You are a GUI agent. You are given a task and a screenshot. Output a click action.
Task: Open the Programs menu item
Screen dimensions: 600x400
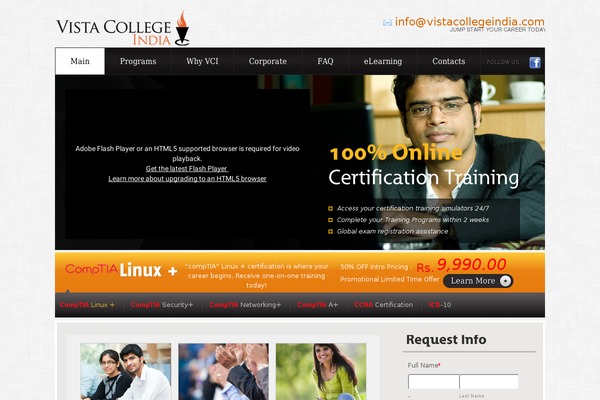pyautogui.click(x=138, y=61)
